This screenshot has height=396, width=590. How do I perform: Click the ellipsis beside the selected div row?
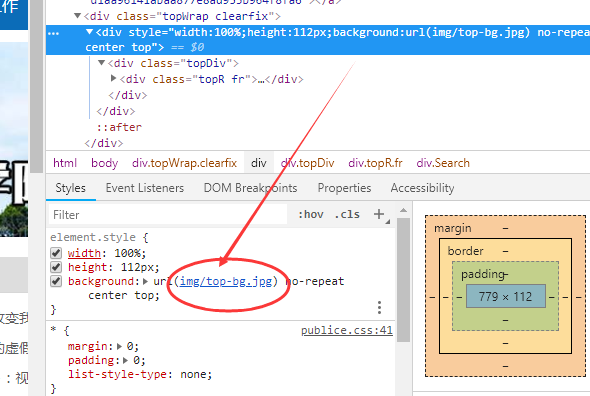coord(53,34)
